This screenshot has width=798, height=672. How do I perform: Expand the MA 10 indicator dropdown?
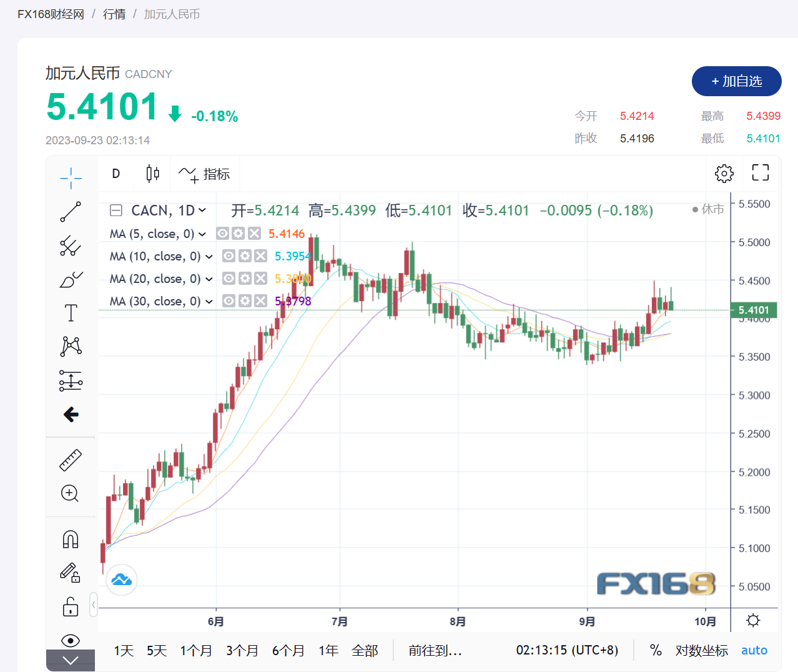click(209, 257)
